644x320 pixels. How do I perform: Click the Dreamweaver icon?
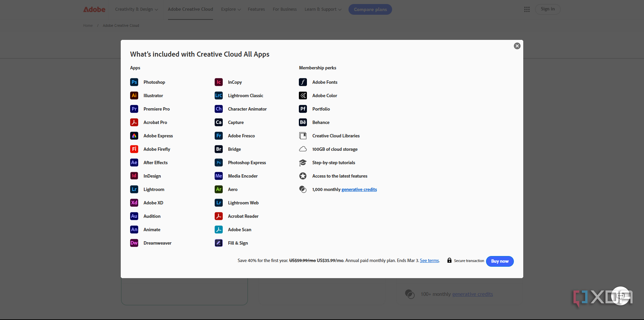[x=134, y=243]
